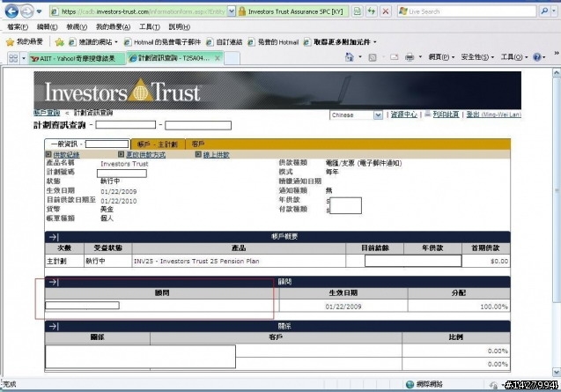Go forward with the browser Forward arrow
561x392 pixels.
tap(26, 11)
